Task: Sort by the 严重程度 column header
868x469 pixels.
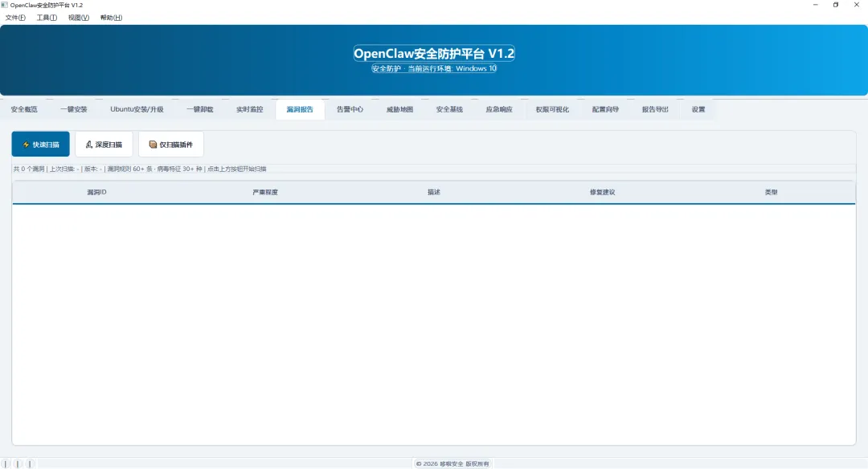Action: (265, 193)
